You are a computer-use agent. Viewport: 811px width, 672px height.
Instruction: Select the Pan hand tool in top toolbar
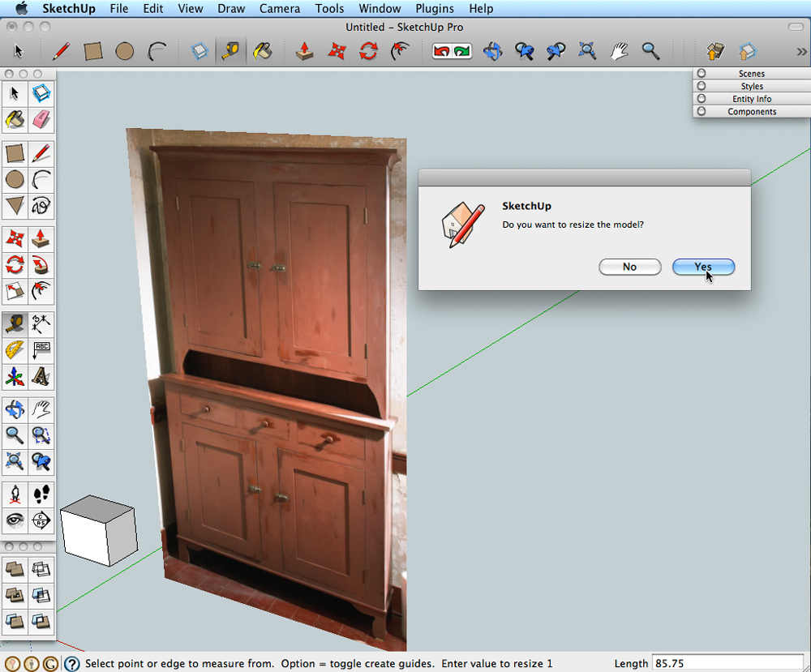[x=620, y=52]
